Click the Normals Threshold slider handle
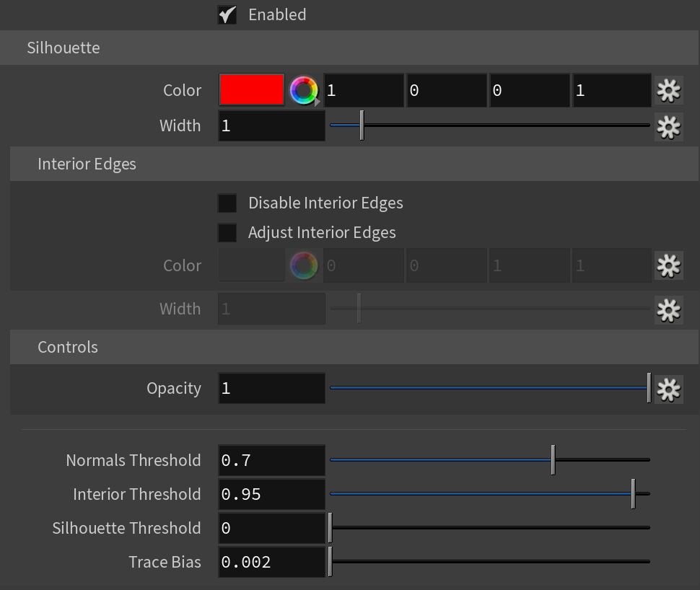 pos(553,459)
